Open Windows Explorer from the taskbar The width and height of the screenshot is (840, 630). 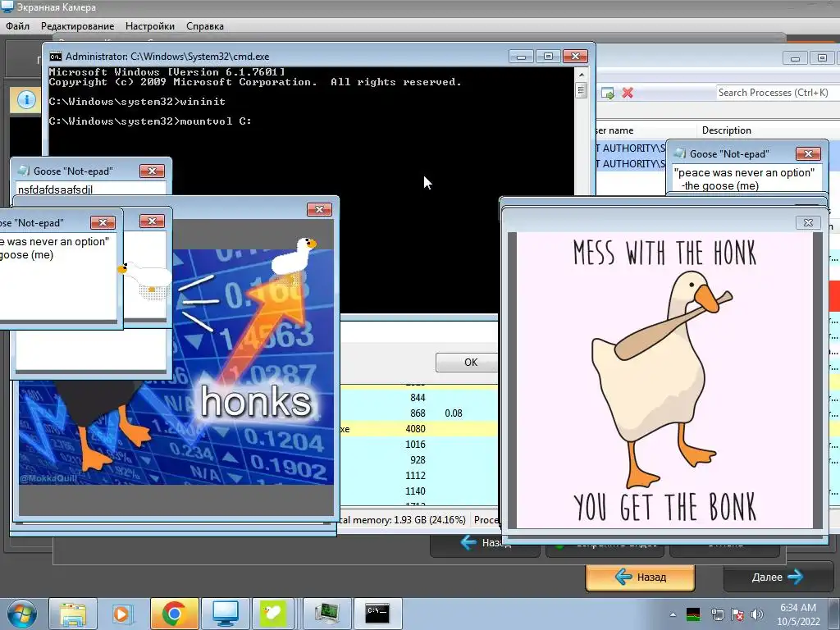click(73, 614)
